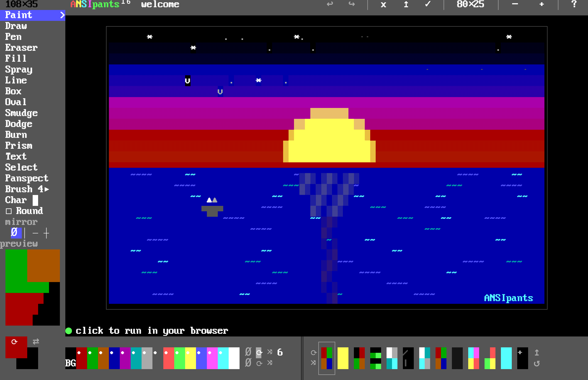Select the Panspect tool
Image resolution: width=588 pixels, height=380 pixels.
tap(27, 178)
